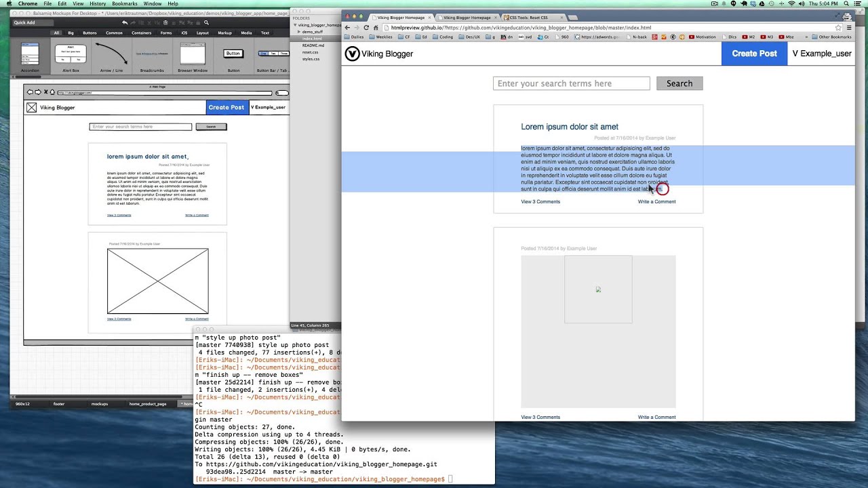Screen dimensions: 868x488
Task: Open the Coding bookmarks folder
Action: (443, 37)
